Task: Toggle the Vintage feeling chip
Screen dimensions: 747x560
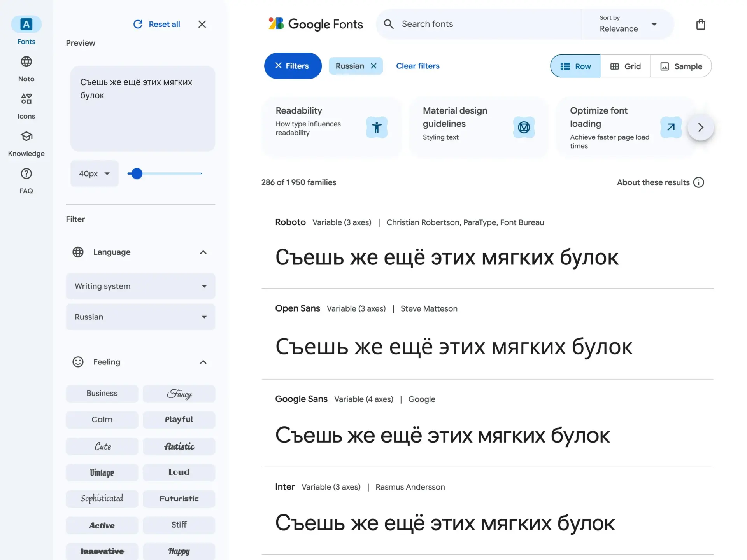Action: click(x=102, y=472)
